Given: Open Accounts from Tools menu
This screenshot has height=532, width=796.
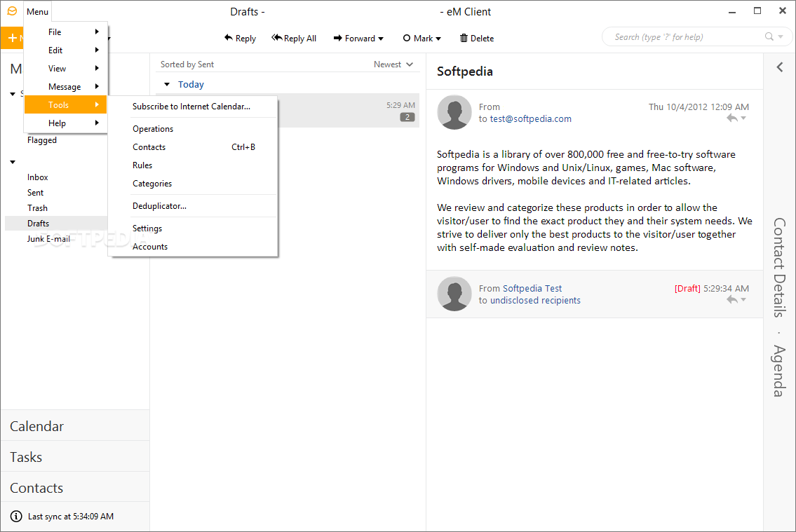Looking at the screenshot, I should coord(193,247).
